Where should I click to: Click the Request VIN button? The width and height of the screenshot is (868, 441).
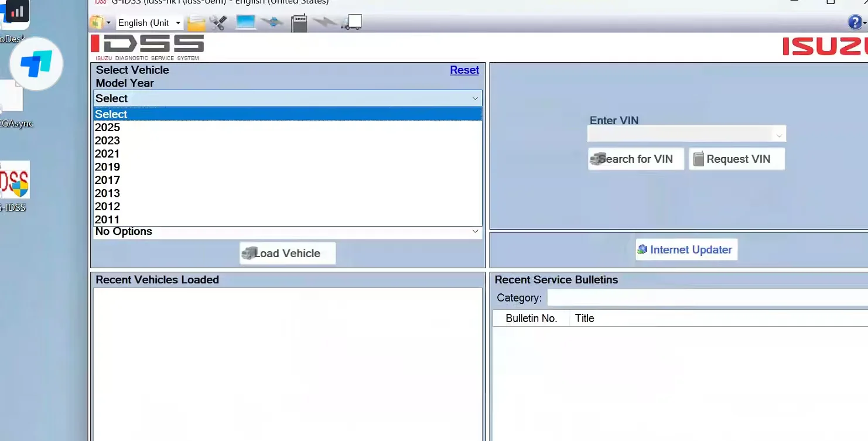737,159
